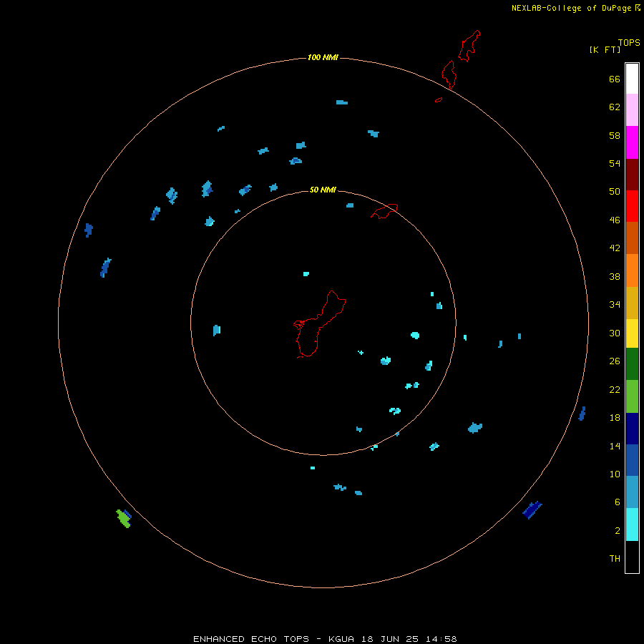Select the dark green legend band
Image resolution: width=644 pixels, height=644 pixels.
coord(632,364)
